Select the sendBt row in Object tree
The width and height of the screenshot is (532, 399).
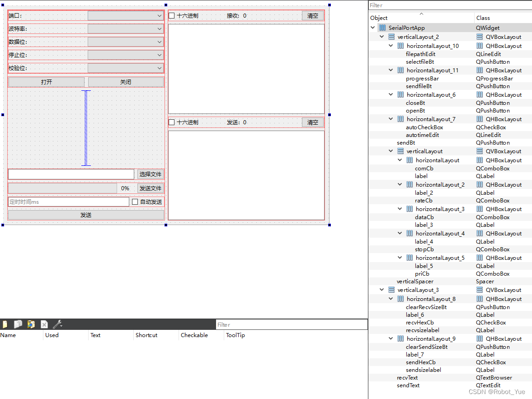click(x=450, y=142)
